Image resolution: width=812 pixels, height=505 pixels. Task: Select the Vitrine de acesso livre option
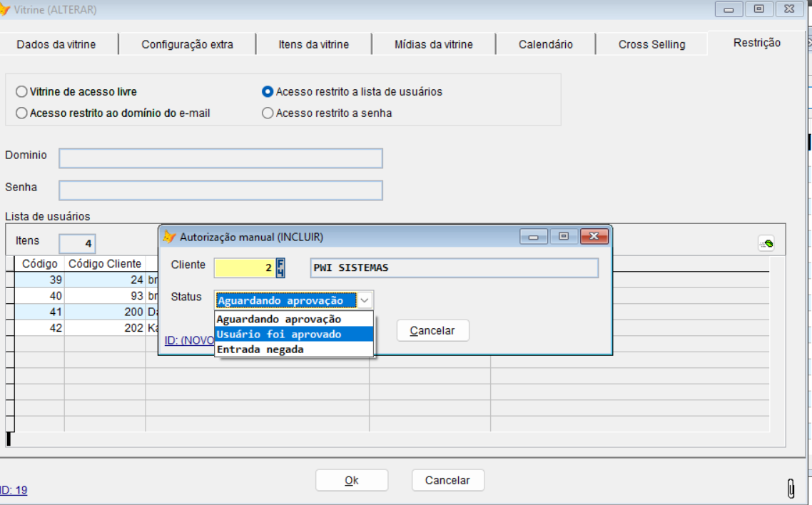coord(23,91)
